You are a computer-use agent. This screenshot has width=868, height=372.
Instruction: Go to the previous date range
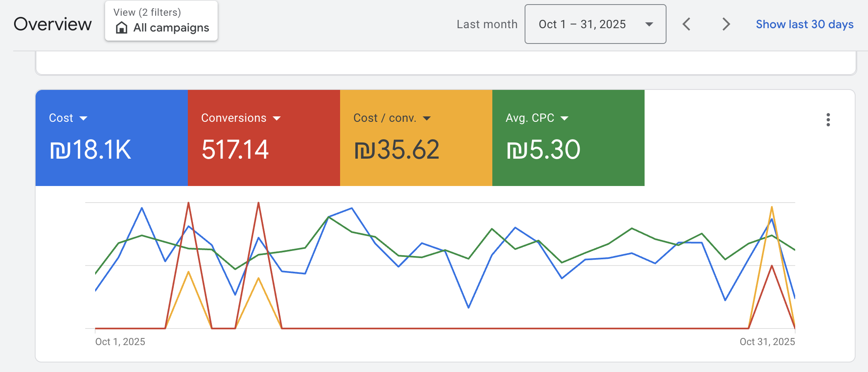coord(686,24)
